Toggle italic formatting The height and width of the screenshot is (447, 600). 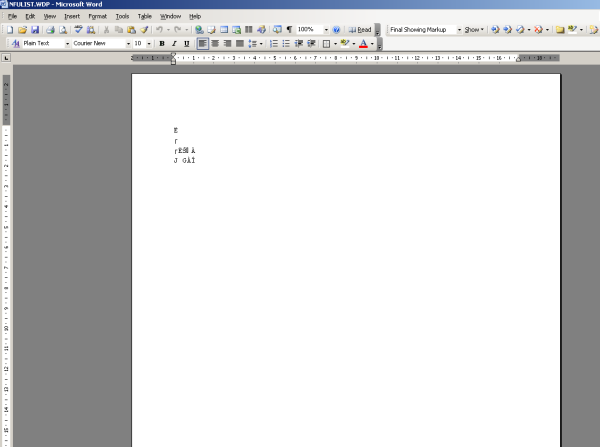tap(174, 44)
